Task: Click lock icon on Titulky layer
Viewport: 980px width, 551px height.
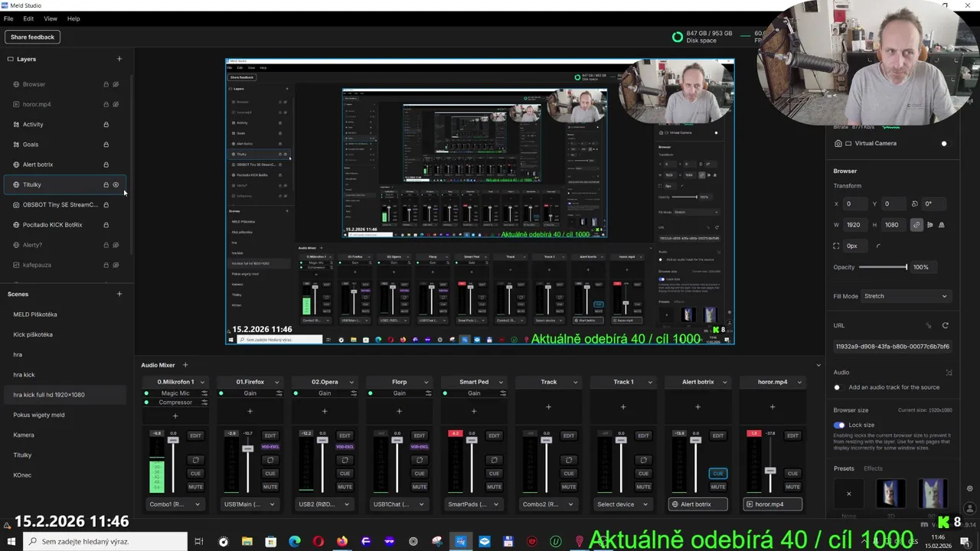Action: pos(106,184)
